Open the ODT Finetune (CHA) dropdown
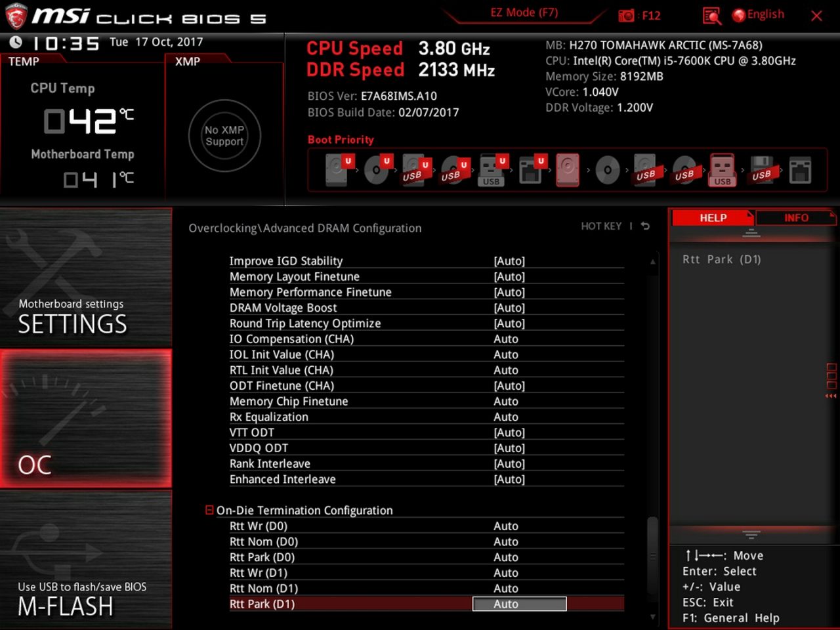Image resolution: width=840 pixels, height=630 pixels. click(x=509, y=386)
